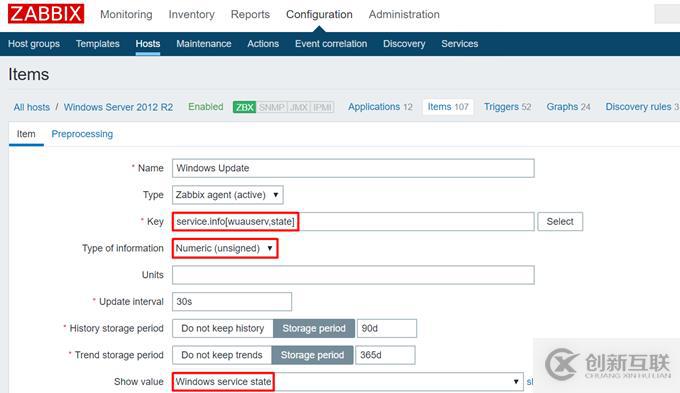
Task: Select the Hosts submenu
Action: pos(148,44)
